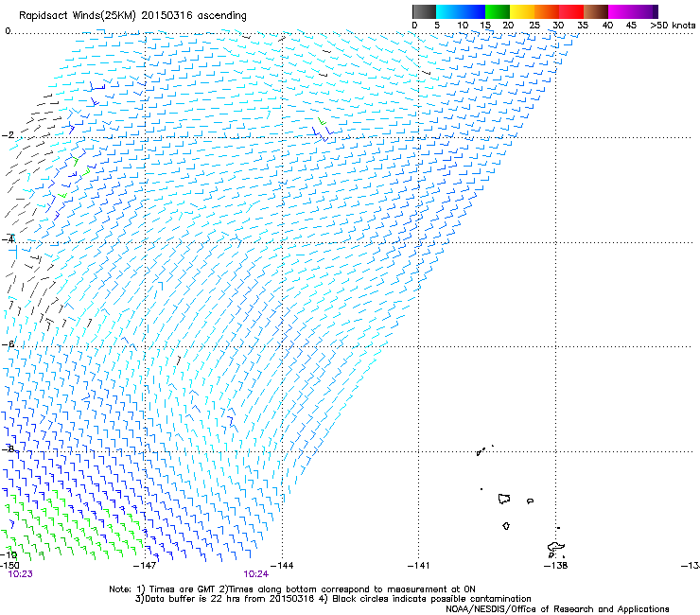Image resolution: width=700 pixels, height=615 pixels.
Task: Click the '25' legend scale label
Action: coord(534,26)
